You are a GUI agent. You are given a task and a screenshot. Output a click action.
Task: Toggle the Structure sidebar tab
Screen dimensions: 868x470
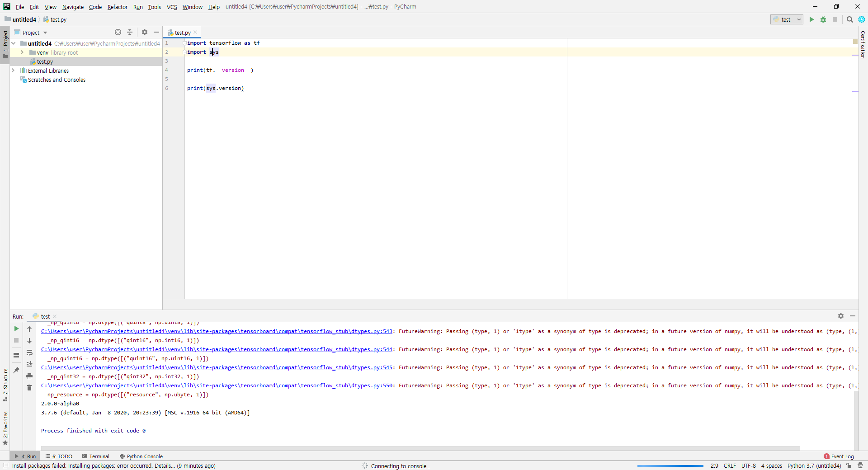tap(5, 385)
